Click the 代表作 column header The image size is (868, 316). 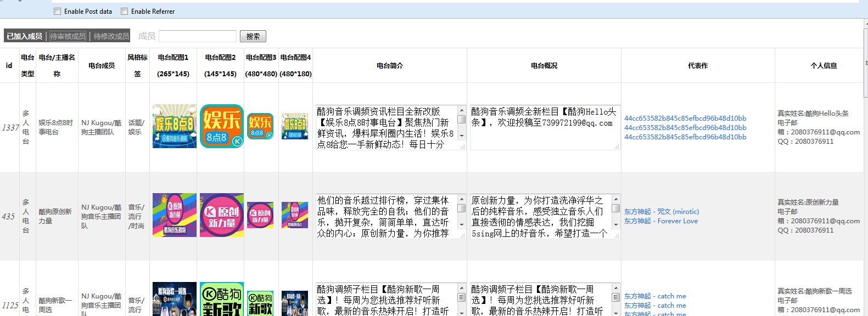pos(698,66)
